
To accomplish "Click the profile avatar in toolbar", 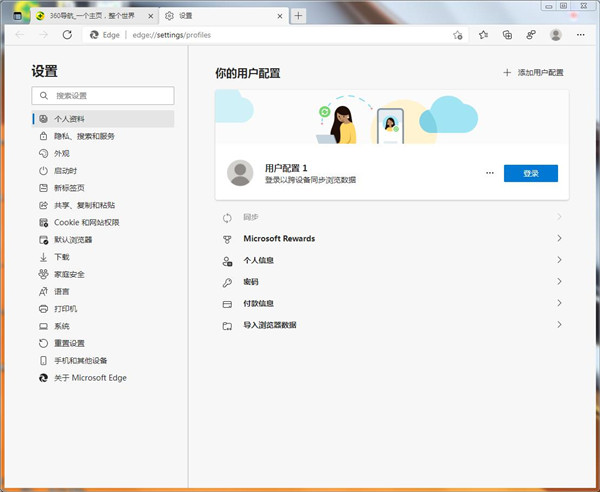I will click(x=555, y=34).
